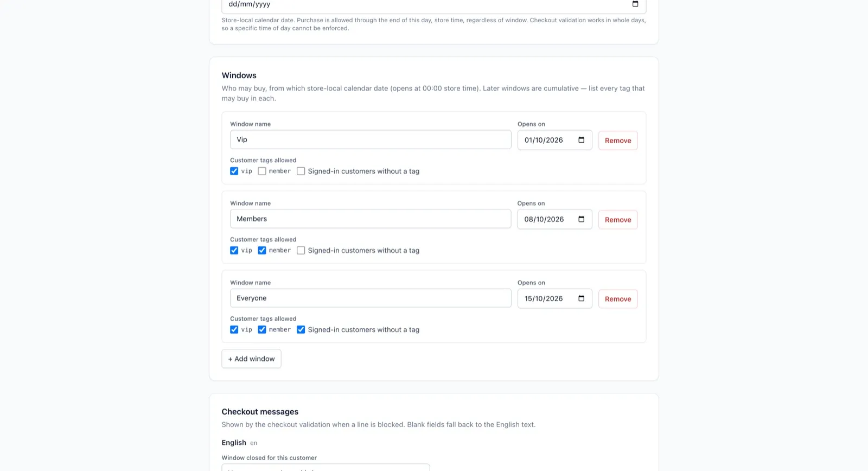The height and width of the screenshot is (471, 868).
Task: Edit the Everyone window name field
Action: tap(371, 298)
